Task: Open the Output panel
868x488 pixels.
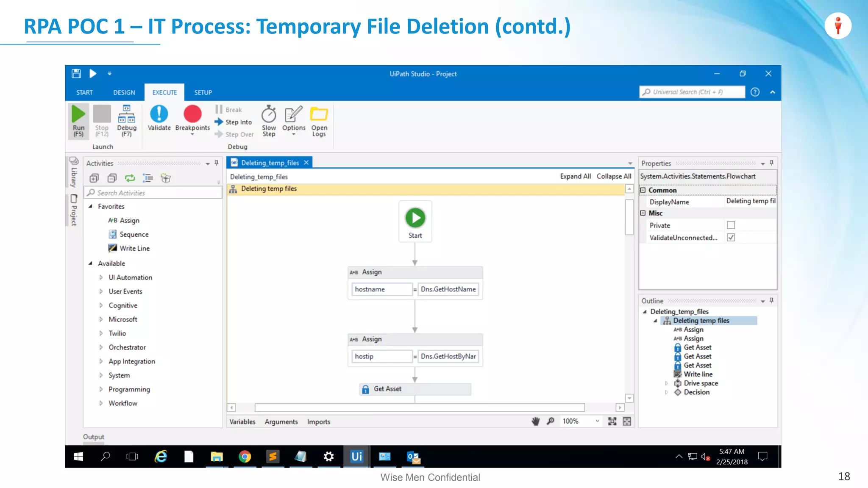Action: [93, 437]
